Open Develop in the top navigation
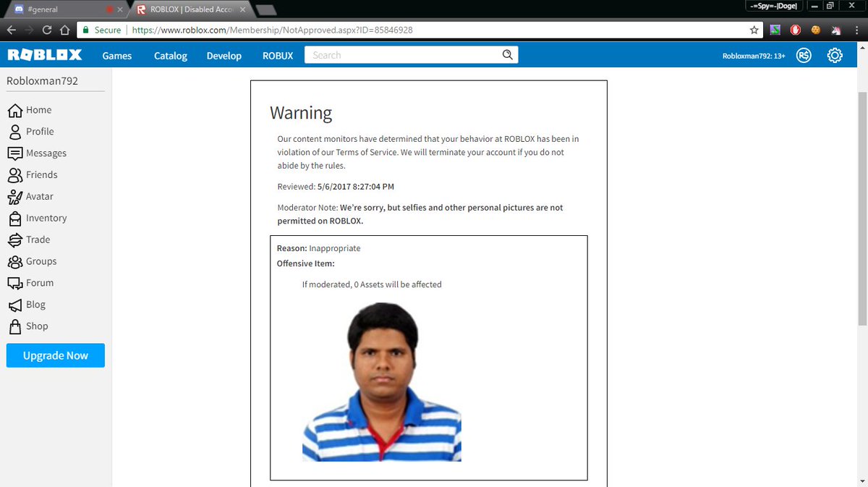The width and height of the screenshot is (868, 487). pyautogui.click(x=224, y=56)
